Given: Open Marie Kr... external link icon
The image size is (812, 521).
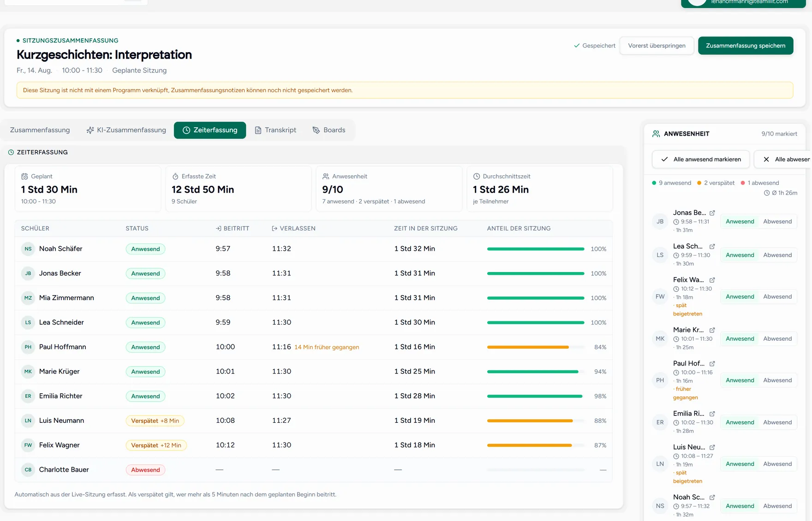Looking at the screenshot, I should coord(712,330).
